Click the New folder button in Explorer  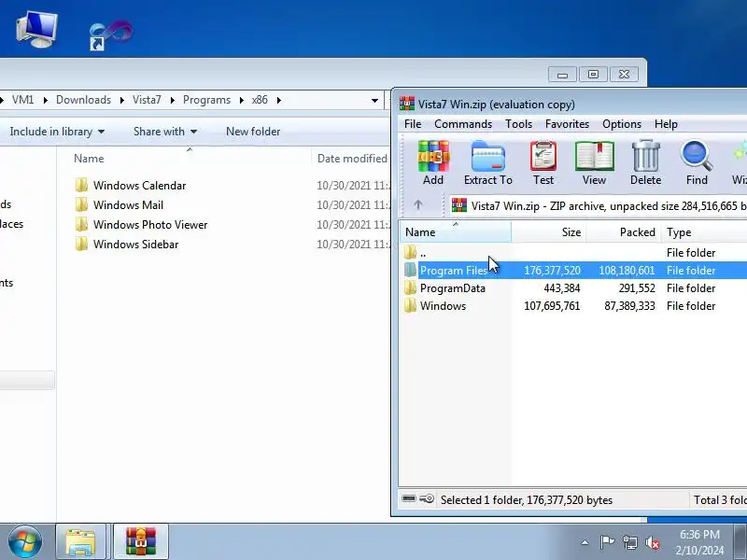point(253,132)
